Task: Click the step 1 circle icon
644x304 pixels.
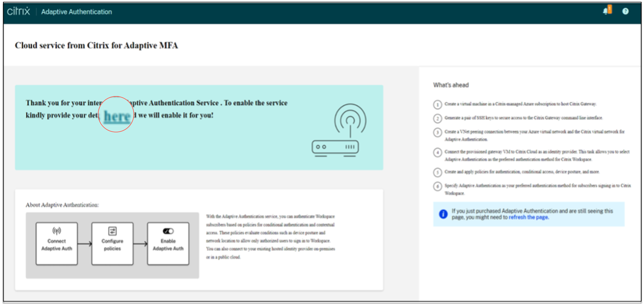Action: point(437,105)
